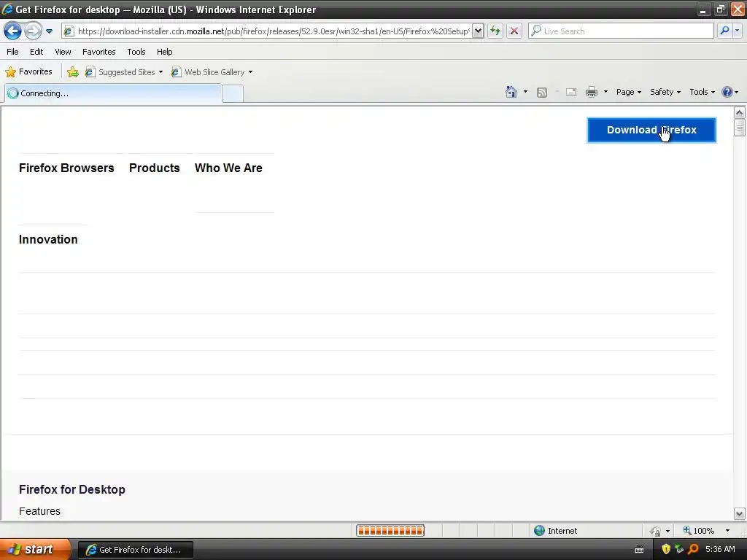747x560 pixels.
Task: Click the search magnifier button
Action: click(x=724, y=31)
